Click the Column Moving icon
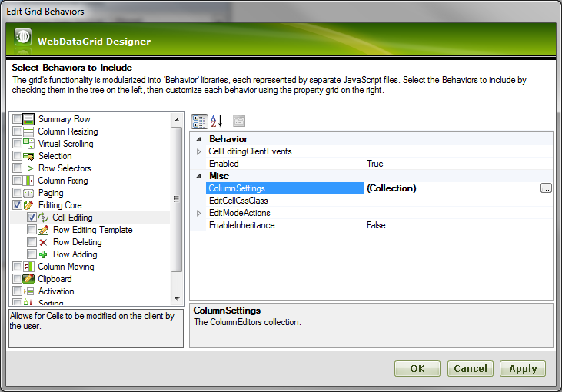The width and height of the screenshot is (562, 392). pos(28,267)
